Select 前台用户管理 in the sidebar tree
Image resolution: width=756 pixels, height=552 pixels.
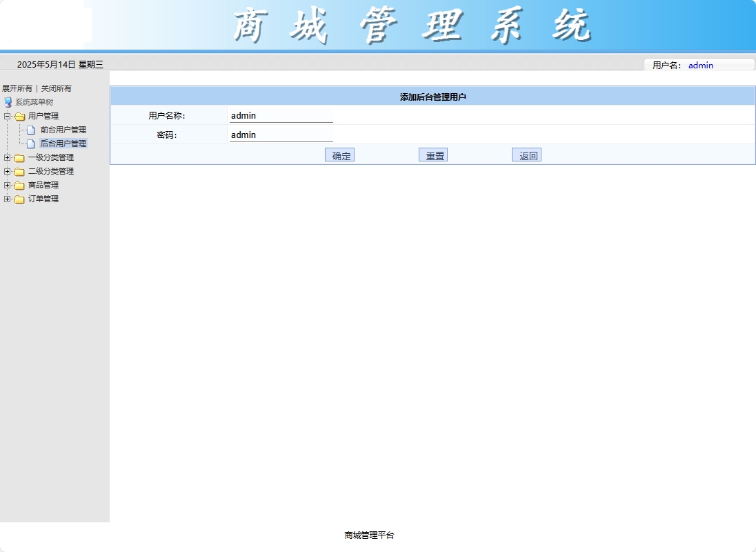(x=63, y=130)
